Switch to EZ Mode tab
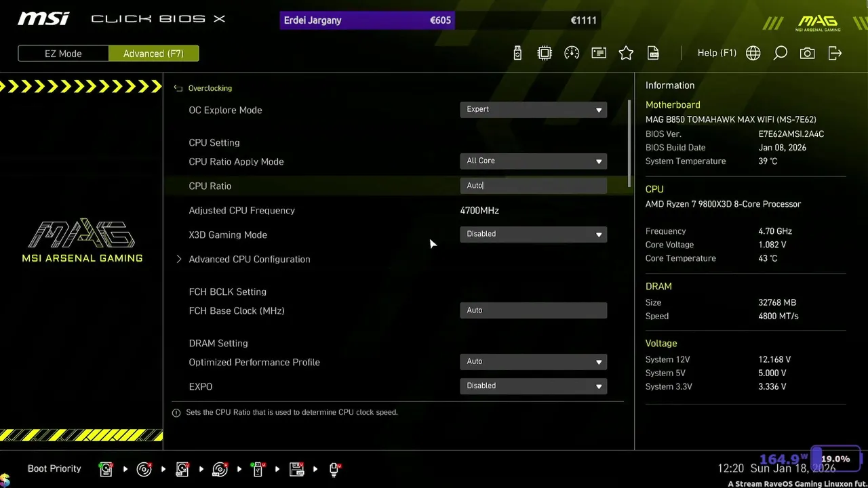The height and width of the screenshot is (488, 868). coord(63,54)
